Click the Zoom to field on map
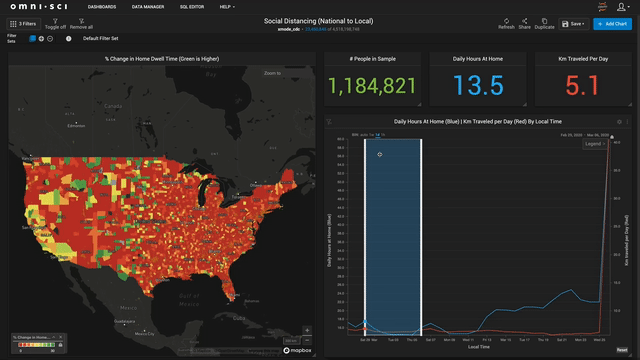 286,73
